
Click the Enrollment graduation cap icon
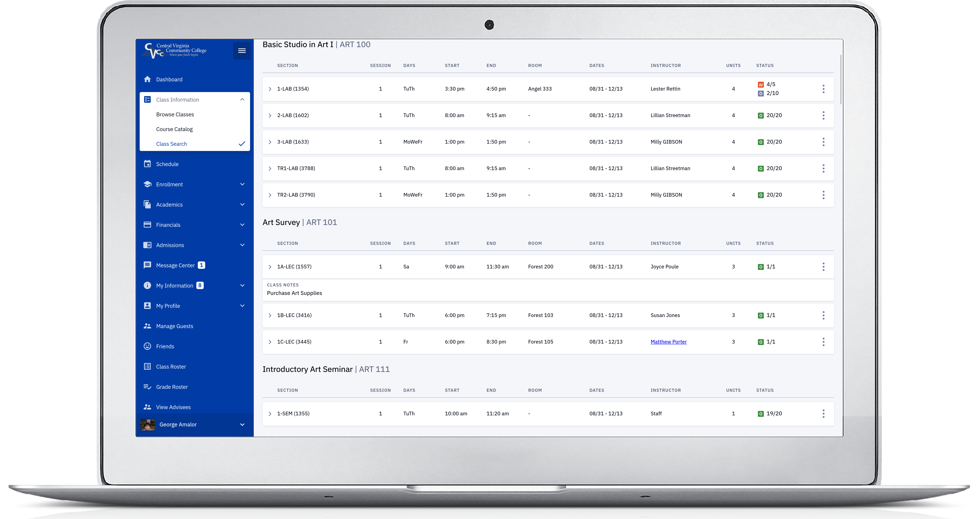click(147, 184)
